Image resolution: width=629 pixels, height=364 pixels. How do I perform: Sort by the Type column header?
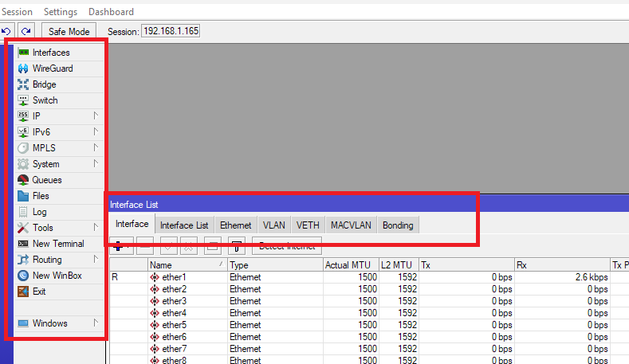click(275, 265)
